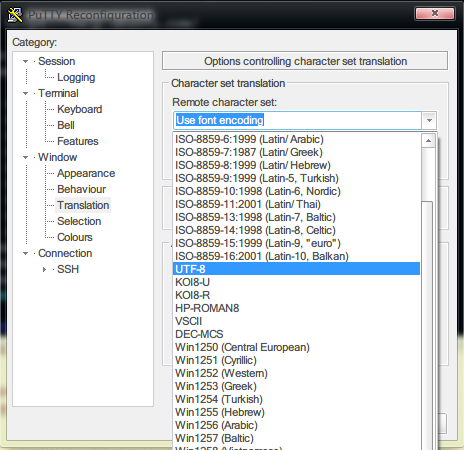
Task: Choose ISO-8859-7:1987 (Latin/Greek)
Action: coord(297,152)
